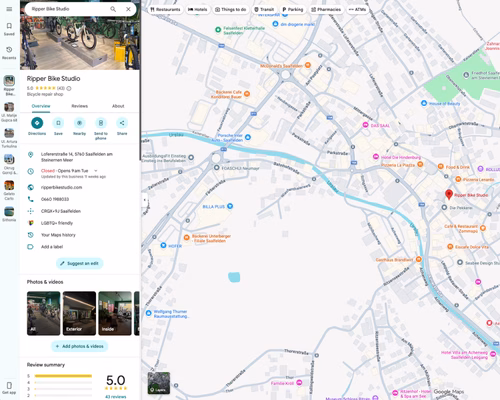Open the Exterior photos thumbnail

click(x=79, y=313)
